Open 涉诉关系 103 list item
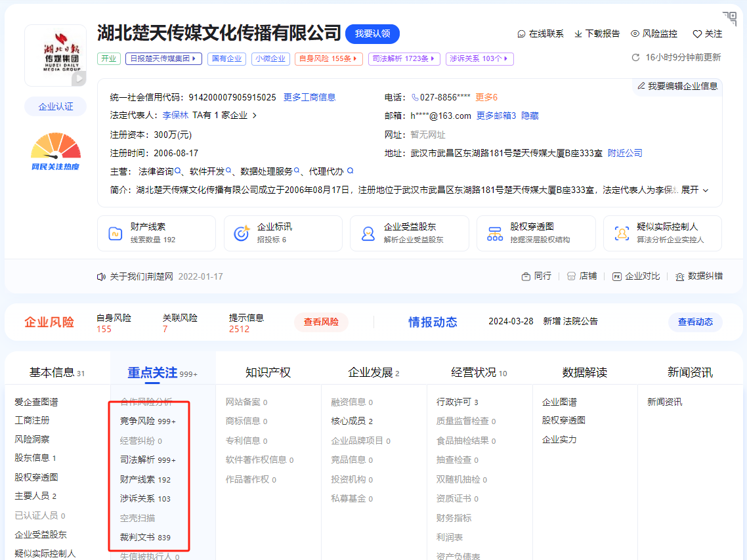Screen dimensions: 747x560 (x=145, y=498)
